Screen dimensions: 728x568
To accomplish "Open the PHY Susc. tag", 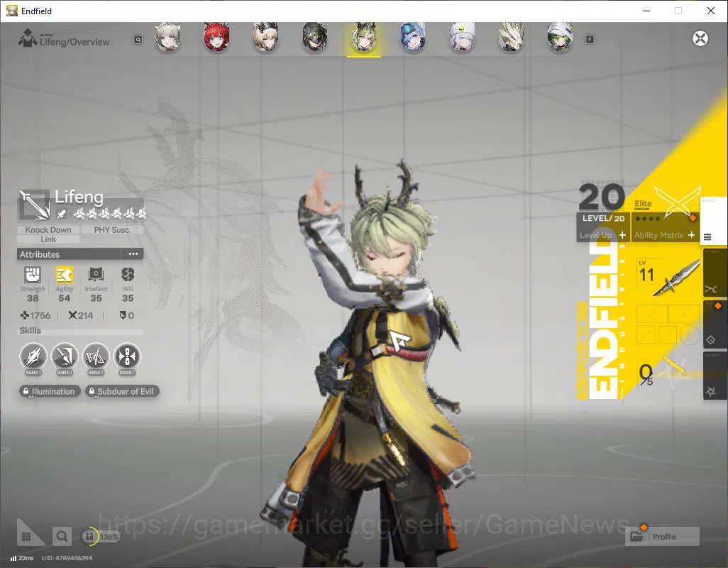I will point(112,230).
